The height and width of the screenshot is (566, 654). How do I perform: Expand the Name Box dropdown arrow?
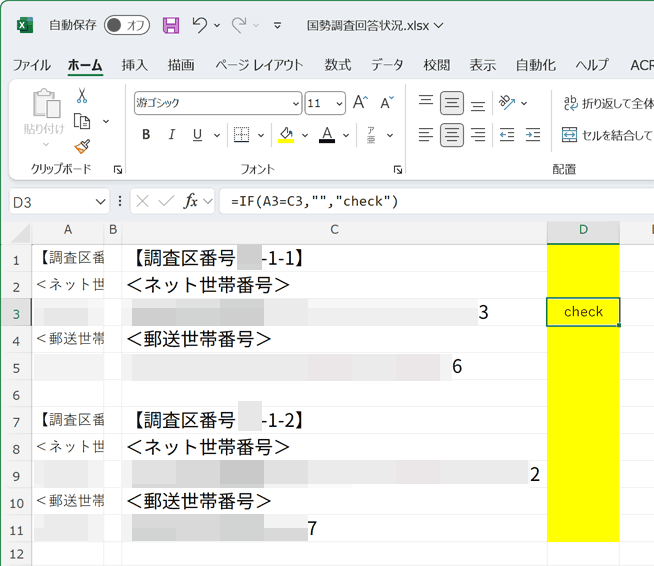click(x=100, y=202)
